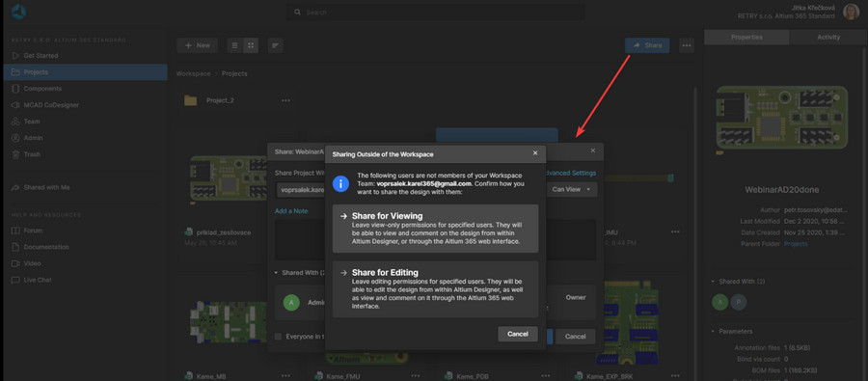This screenshot has width=868, height=381.
Task: Click the Kame_EXP_BRK project name
Action: [609, 376]
